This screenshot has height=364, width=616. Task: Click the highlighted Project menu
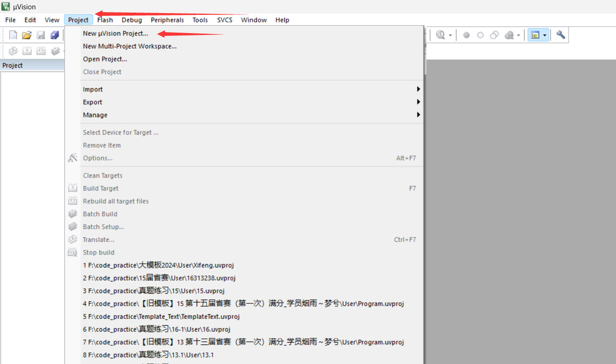click(x=78, y=20)
